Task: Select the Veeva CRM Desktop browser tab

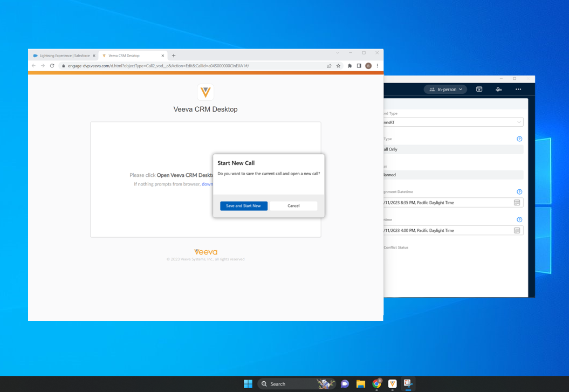Action: 131,56
